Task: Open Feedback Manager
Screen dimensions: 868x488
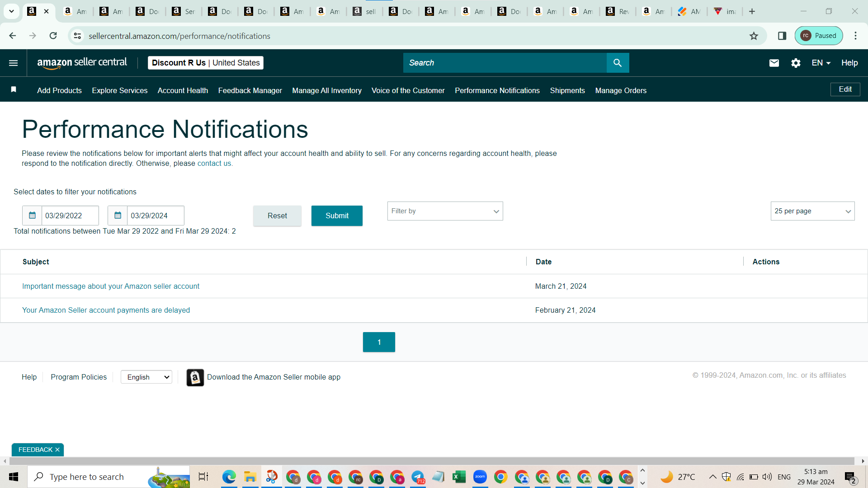Action: (250, 90)
